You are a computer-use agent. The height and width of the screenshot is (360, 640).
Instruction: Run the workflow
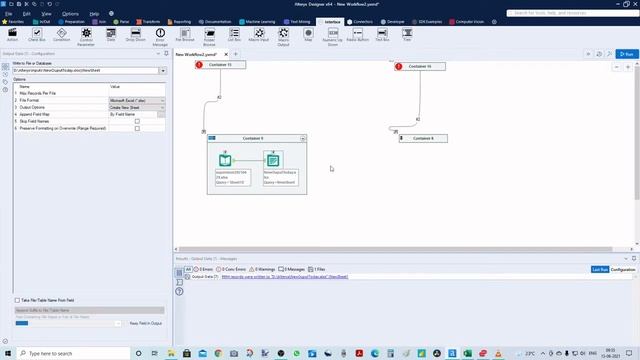click(627, 54)
